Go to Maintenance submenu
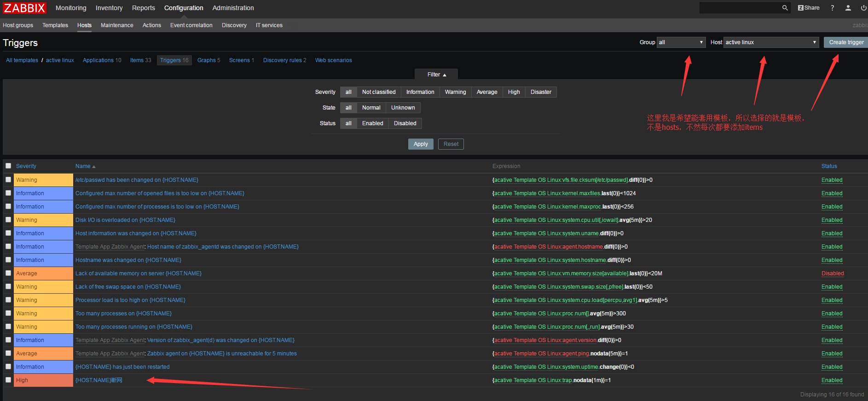The height and width of the screenshot is (401, 868). 117,25
